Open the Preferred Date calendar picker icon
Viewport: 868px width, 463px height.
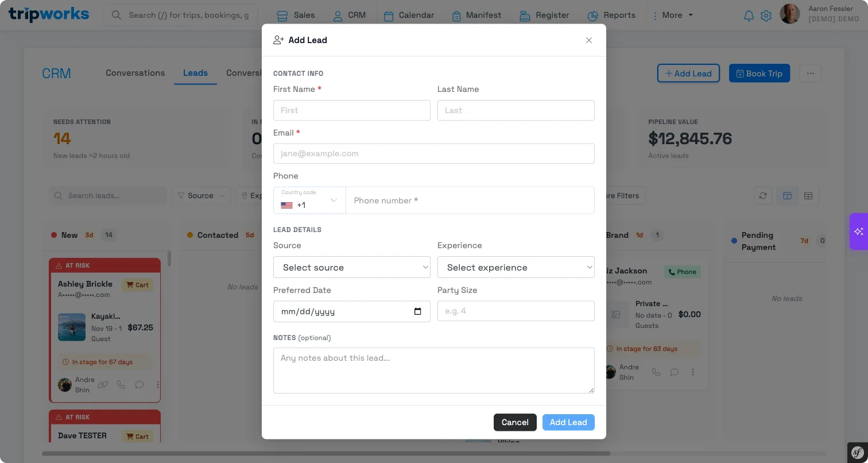[x=418, y=311]
